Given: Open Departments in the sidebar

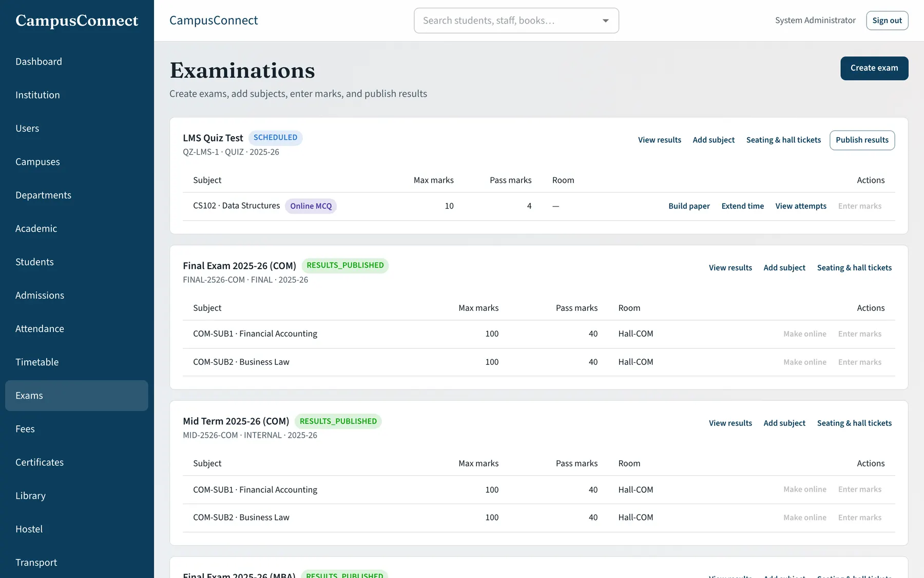Looking at the screenshot, I should 76,195.
